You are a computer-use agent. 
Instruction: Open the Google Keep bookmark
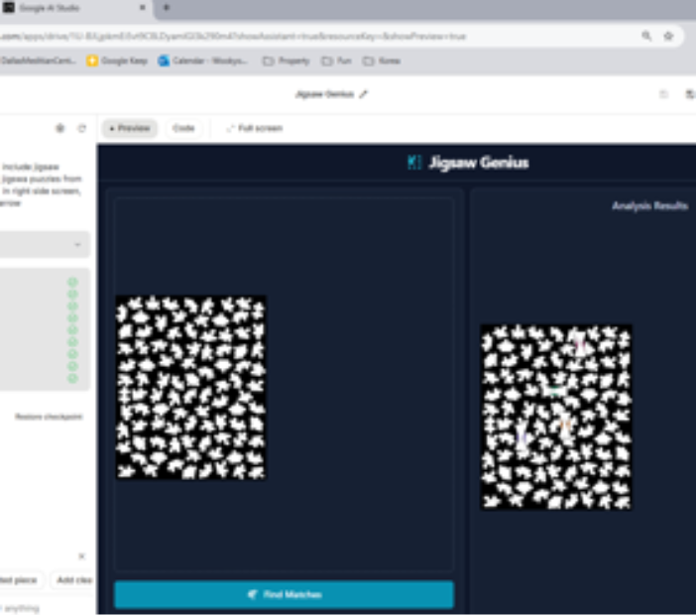tap(117, 61)
